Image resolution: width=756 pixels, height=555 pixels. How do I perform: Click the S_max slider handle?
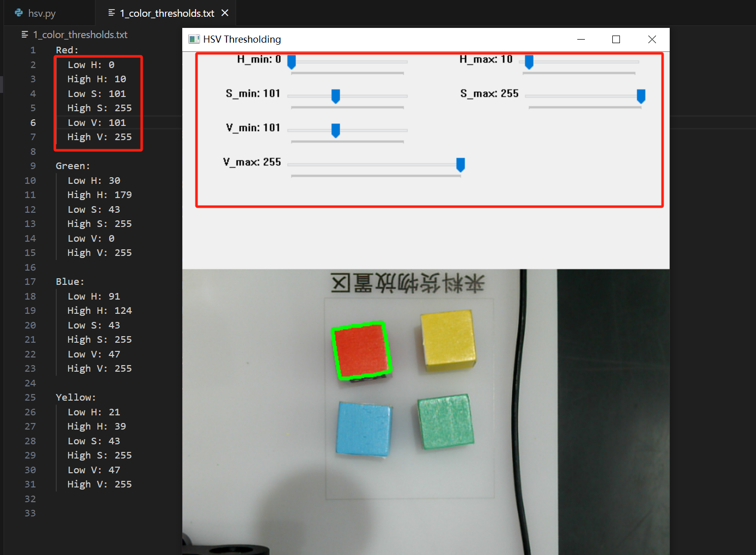point(641,96)
